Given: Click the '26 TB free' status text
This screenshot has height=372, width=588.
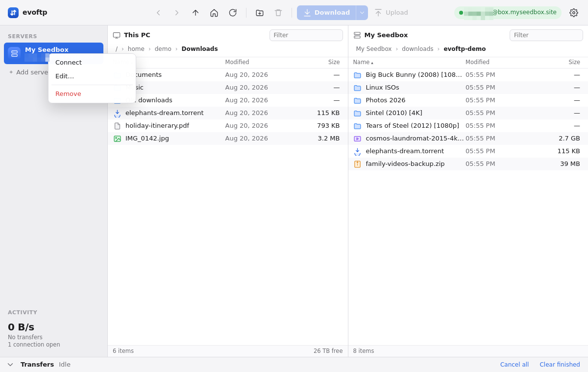Looking at the screenshot, I should pos(328,351).
